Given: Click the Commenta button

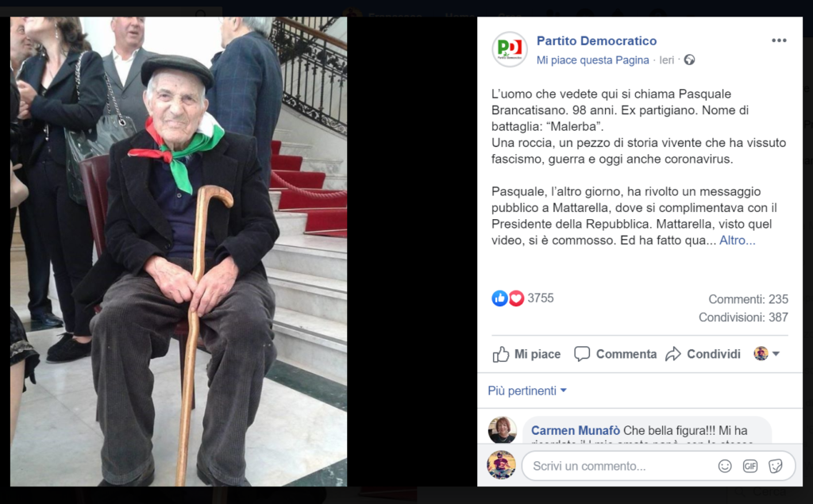Looking at the screenshot, I should tap(615, 354).
